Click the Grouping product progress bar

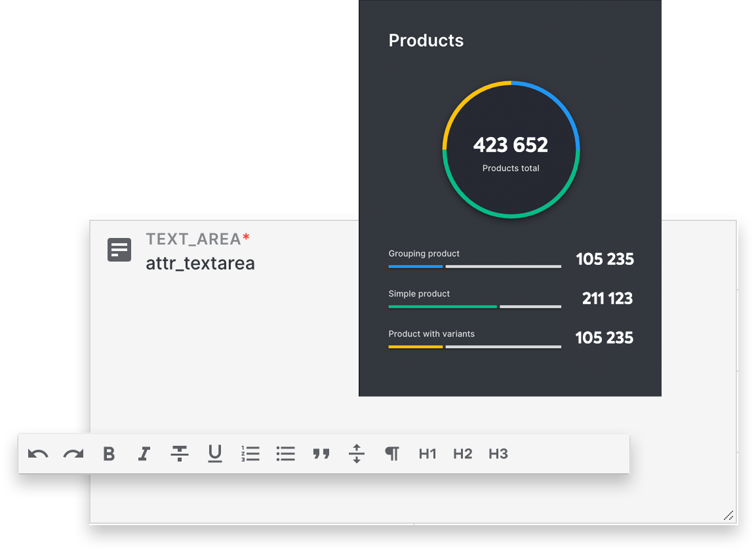475,266
